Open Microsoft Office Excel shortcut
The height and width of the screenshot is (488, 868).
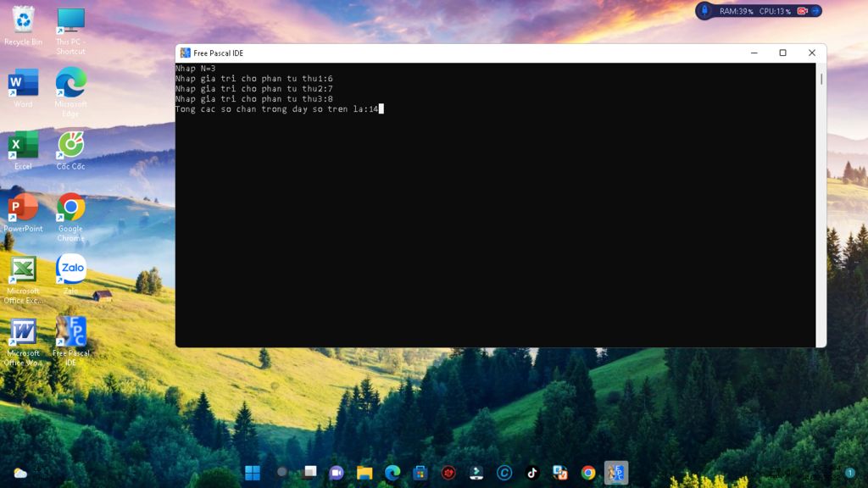tap(23, 280)
